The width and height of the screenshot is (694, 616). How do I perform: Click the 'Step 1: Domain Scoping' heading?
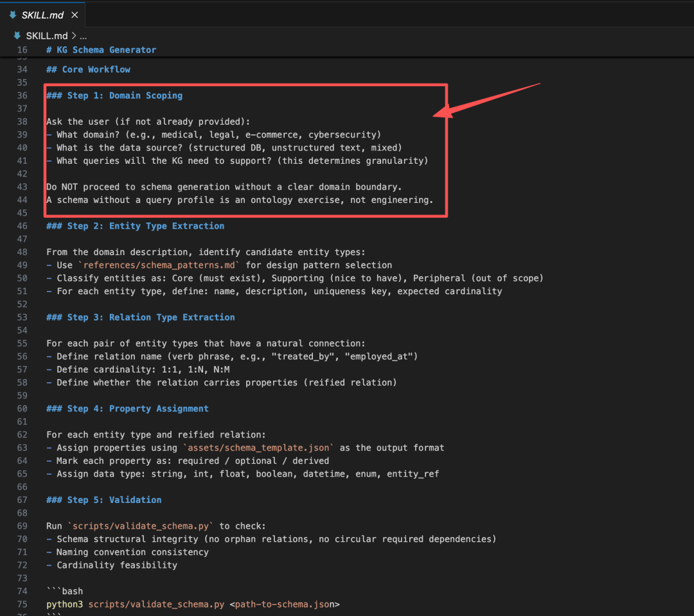click(114, 96)
